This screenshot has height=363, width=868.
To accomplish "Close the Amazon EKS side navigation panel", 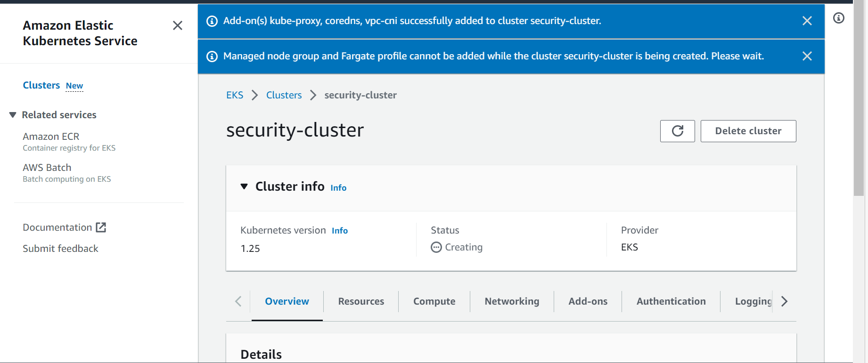I will coord(178,25).
